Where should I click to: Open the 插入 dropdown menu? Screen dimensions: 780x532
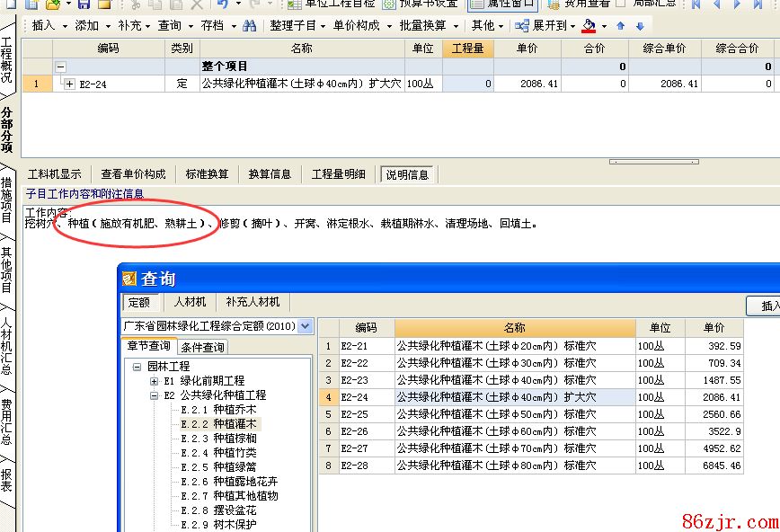[49, 26]
